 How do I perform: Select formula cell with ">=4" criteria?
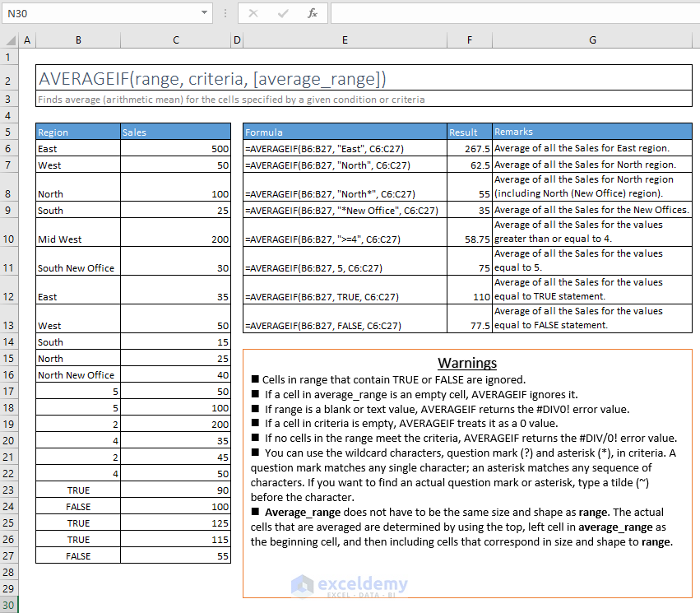[x=345, y=232]
